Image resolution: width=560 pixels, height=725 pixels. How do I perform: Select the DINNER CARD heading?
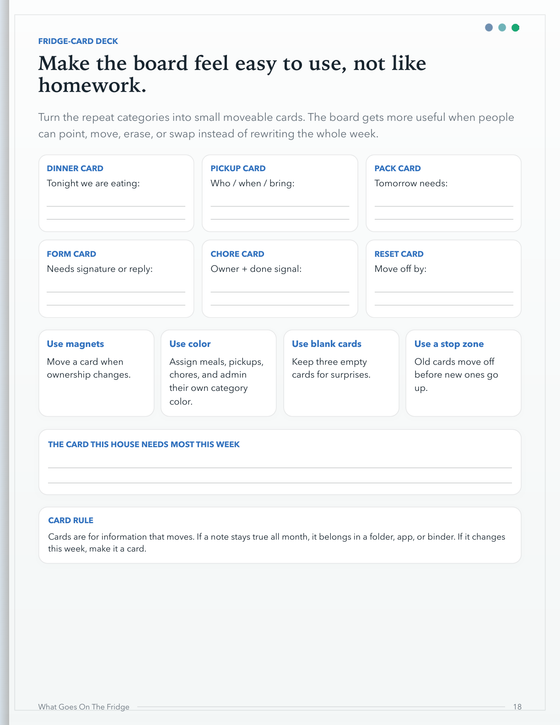click(75, 168)
